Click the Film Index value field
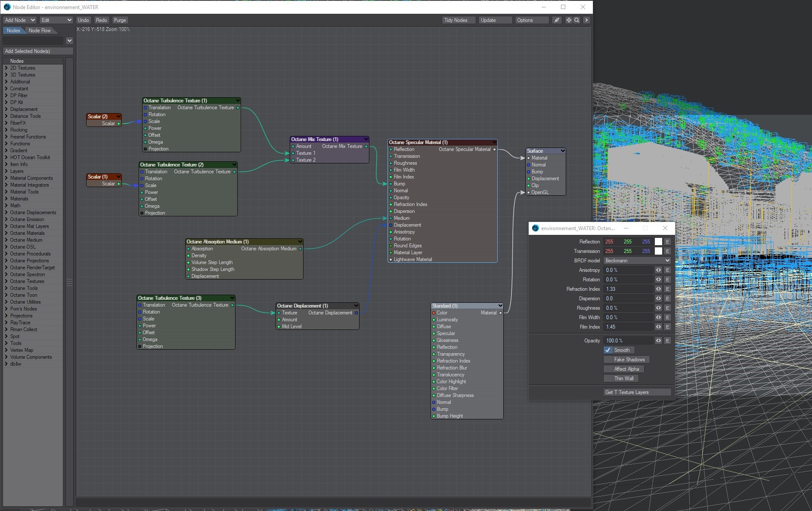The height and width of the screenshot is (511, 812). click(628, 327)
